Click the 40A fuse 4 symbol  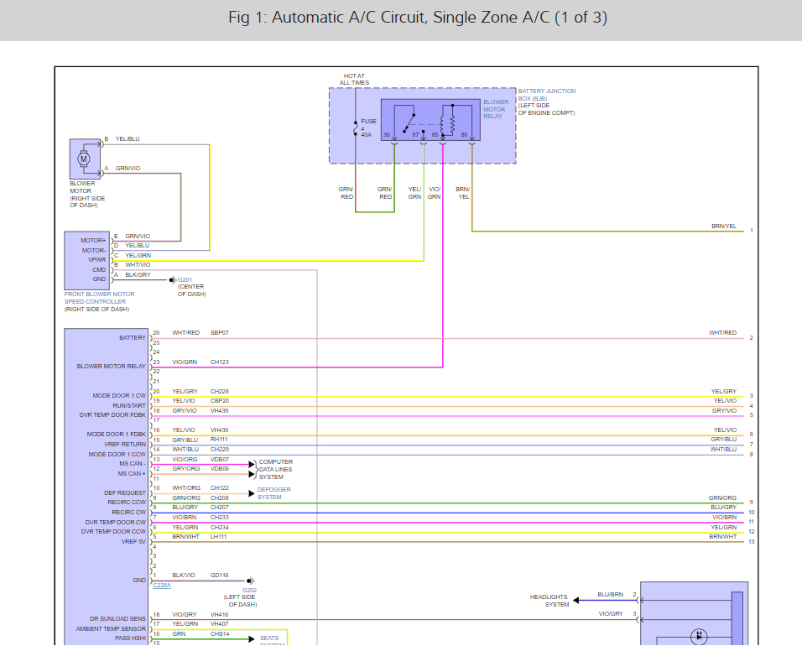coord(356,128)
